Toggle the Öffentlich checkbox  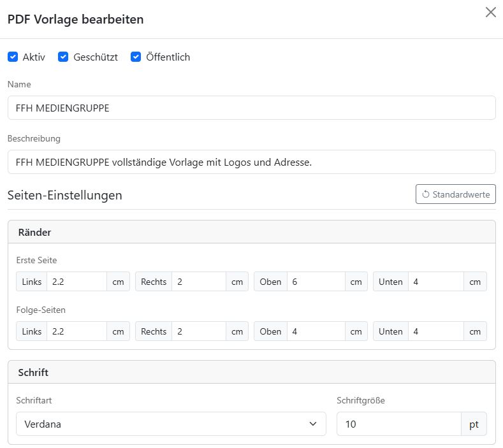coord(136,57)
